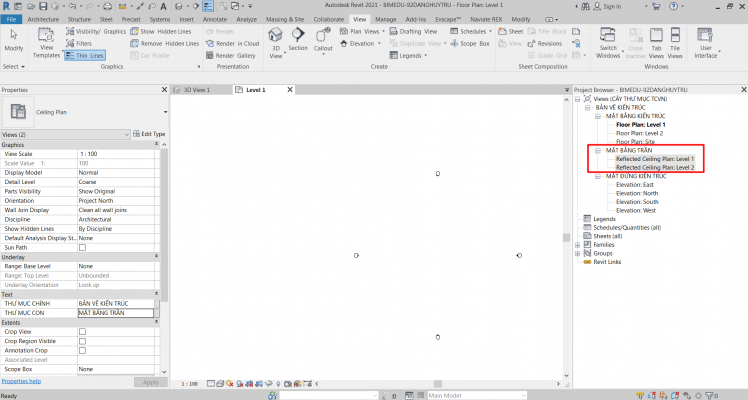Switch to the 3D View 1 tab
The image size is (748, 400).
coord(199,90)
